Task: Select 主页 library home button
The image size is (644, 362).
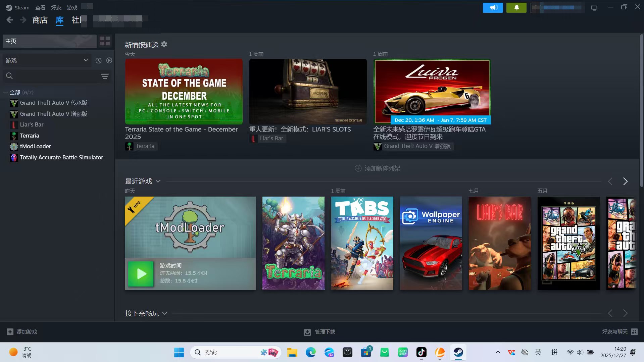Action: point(49,41)
